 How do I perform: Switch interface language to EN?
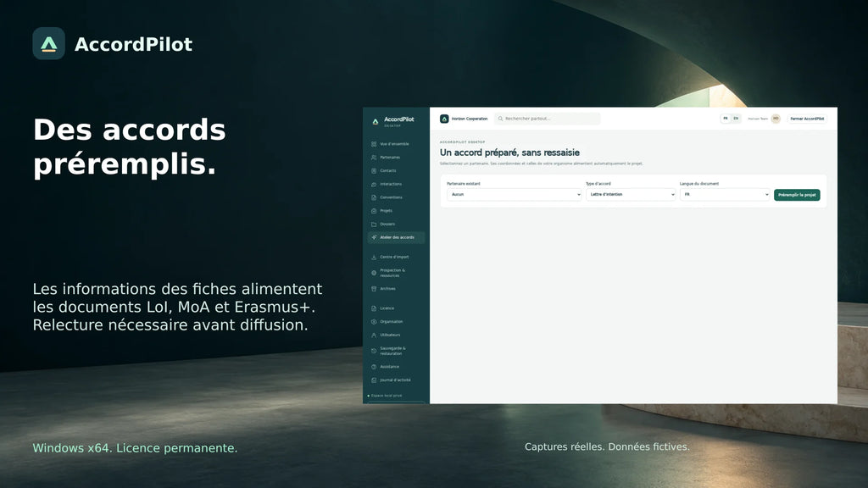(x=736, y=119)
